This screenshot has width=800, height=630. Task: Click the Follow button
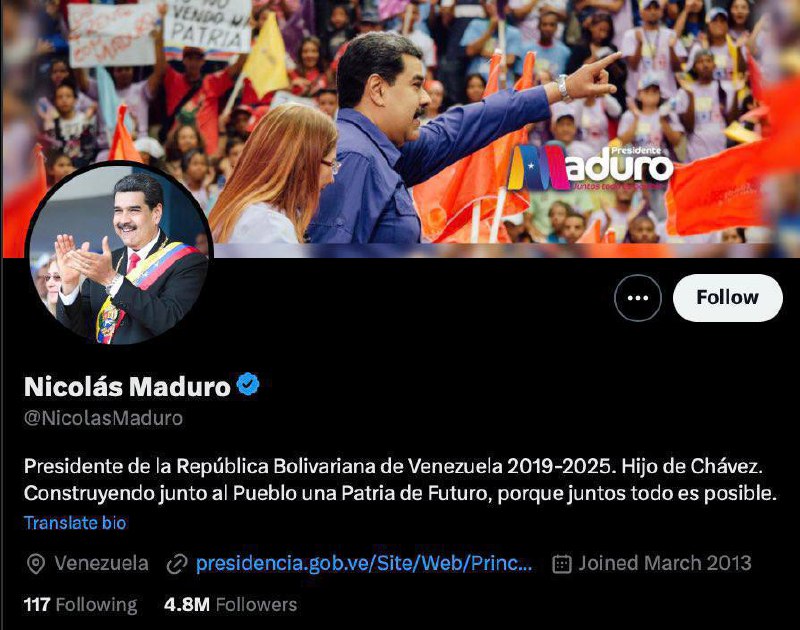click(x=728, y=298)
